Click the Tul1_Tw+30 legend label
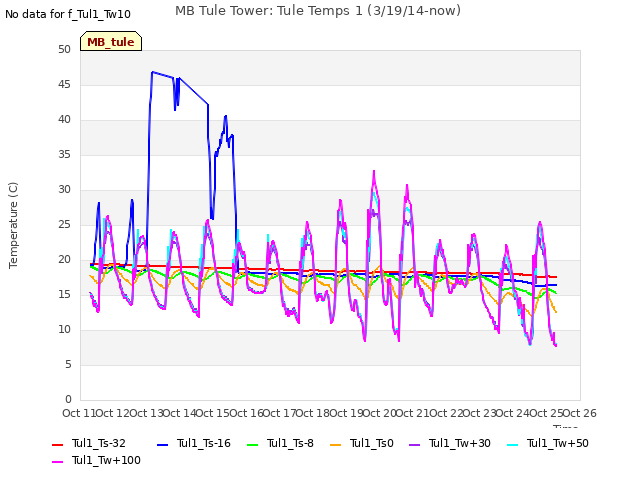This screenshot has height=480, width=640. pos(460,444)
